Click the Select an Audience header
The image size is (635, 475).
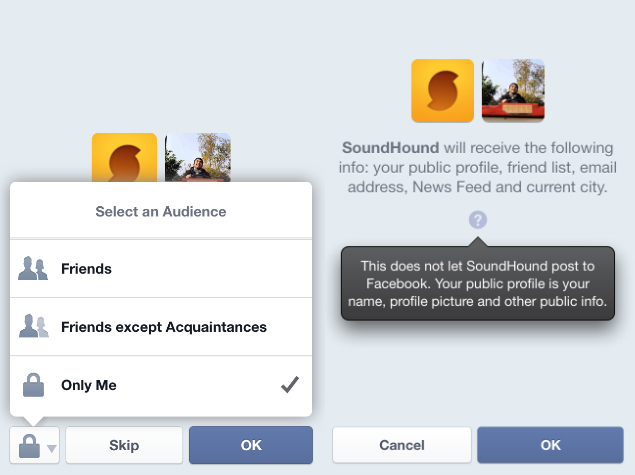click(161, 211)
